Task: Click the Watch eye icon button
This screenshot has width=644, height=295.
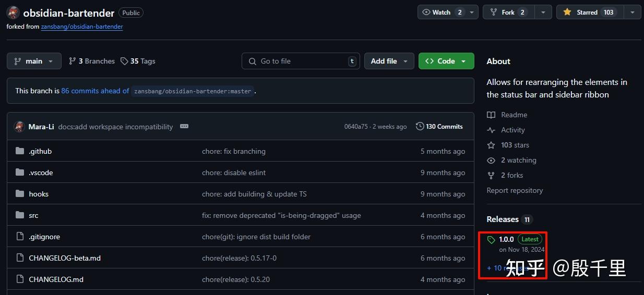Action: (426, 13)
